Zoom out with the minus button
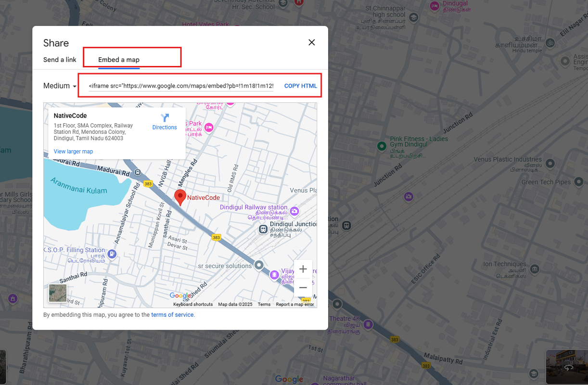 (303, 288)
